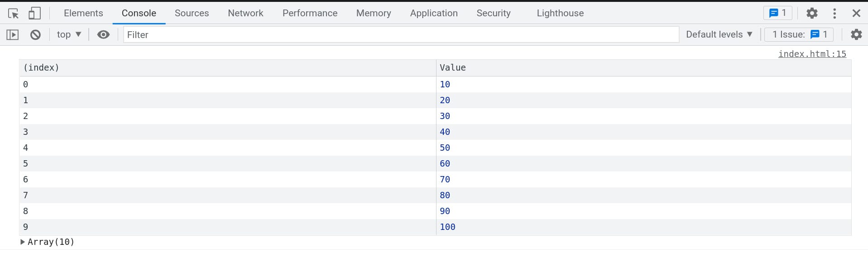Open the Default levels dropdown
The height and width of the screenshot is (253, 868).
(719, 34)
